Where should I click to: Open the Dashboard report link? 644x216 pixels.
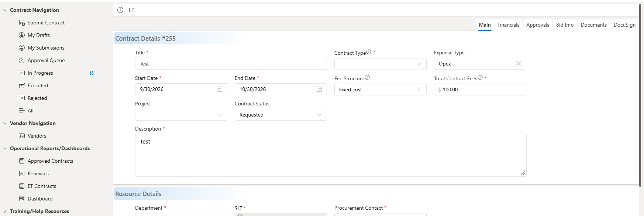[x=40, y=199]
